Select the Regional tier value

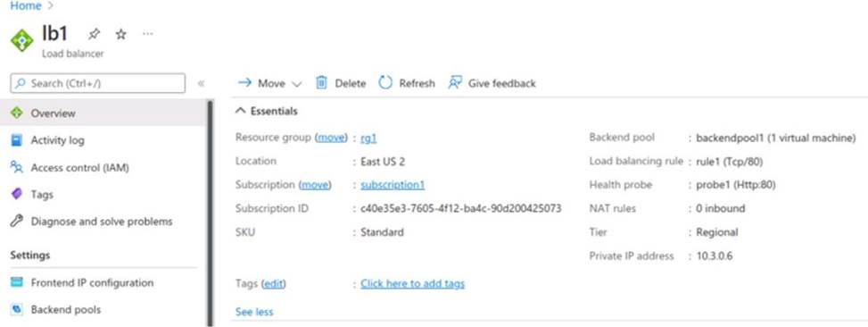(x=717, y=232)
